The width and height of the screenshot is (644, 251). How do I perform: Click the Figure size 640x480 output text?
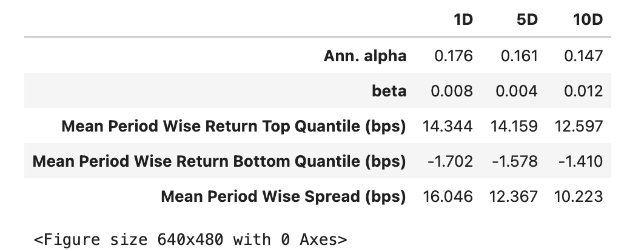[190, 239]
